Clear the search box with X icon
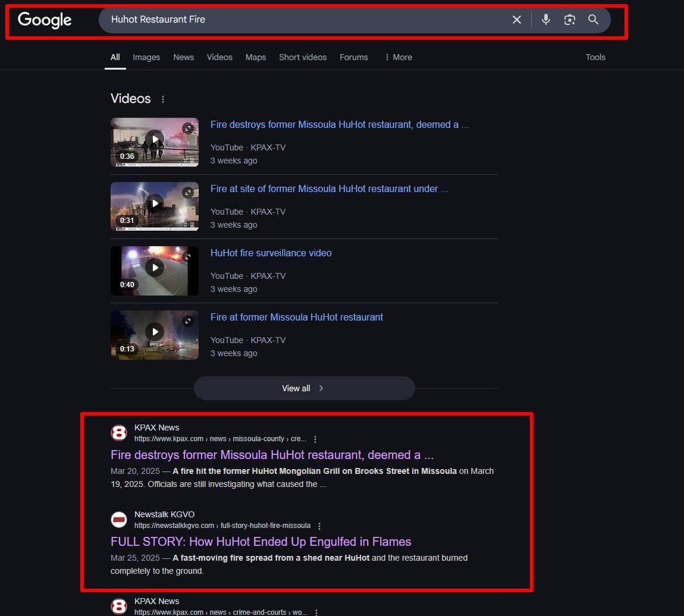This screenshot has width=684, height=616. [516, 20]
